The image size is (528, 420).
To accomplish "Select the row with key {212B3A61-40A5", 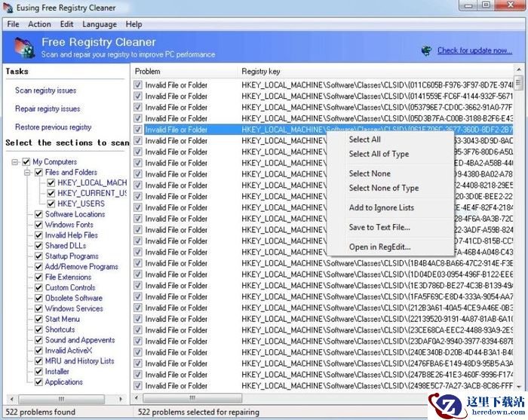I will (323, 308).
